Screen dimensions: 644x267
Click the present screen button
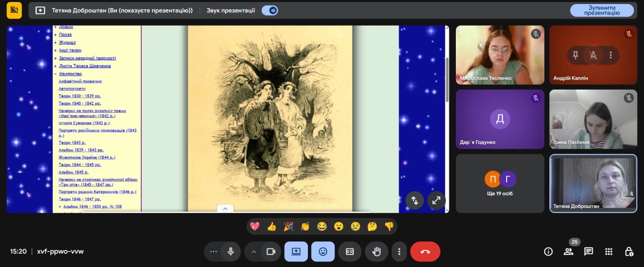point(296,251)
